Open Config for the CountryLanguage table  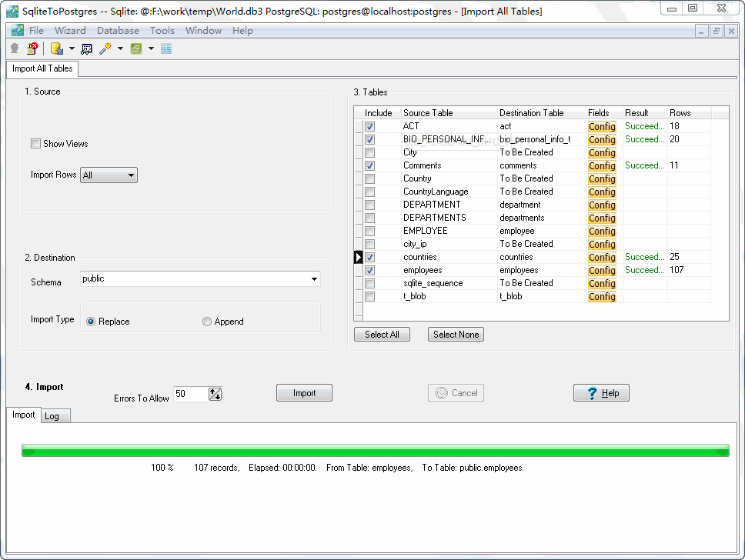(602, 192)
